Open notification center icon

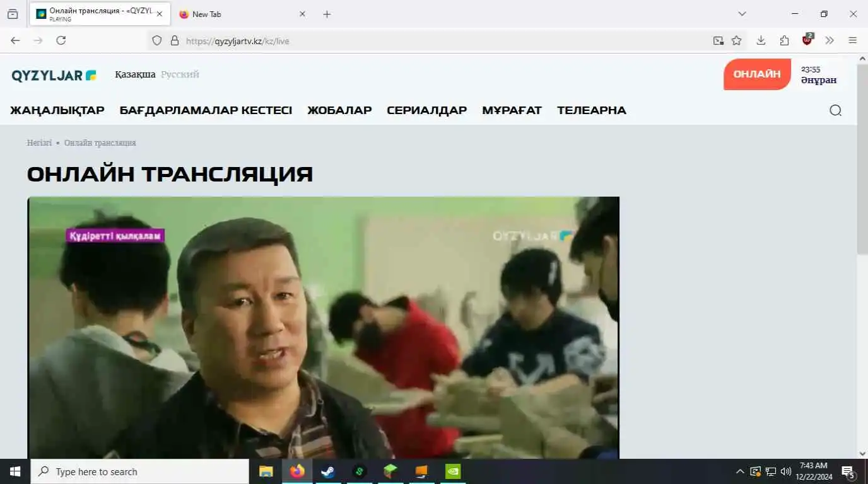(848, 471)
